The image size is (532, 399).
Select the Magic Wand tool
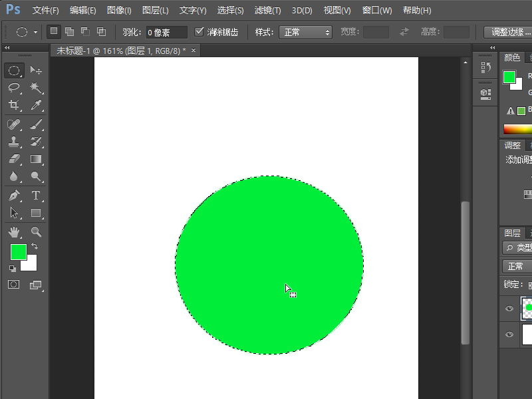36,88
